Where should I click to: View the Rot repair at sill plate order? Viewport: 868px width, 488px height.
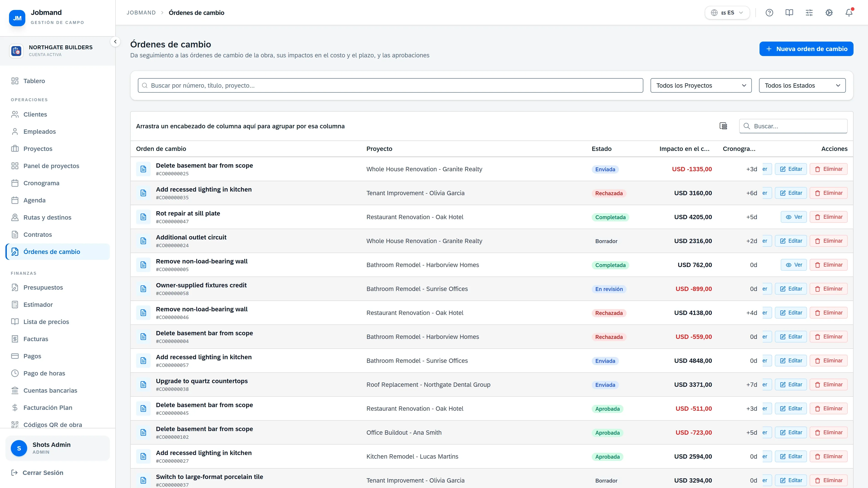794,217
